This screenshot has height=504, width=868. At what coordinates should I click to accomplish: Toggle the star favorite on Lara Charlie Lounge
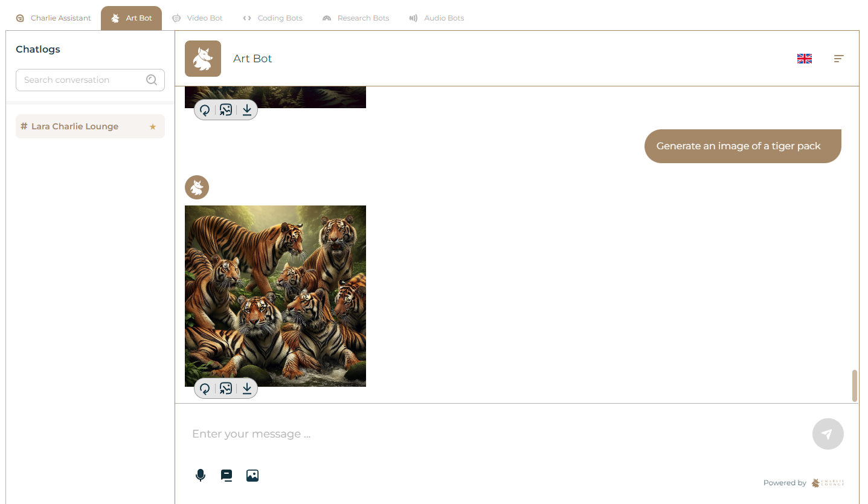153,127
